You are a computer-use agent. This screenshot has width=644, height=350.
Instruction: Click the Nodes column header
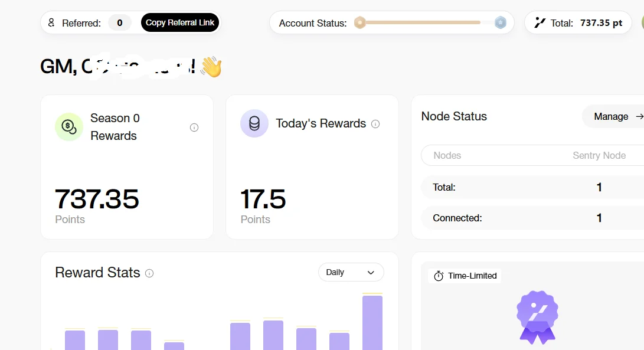click(447, 155)
